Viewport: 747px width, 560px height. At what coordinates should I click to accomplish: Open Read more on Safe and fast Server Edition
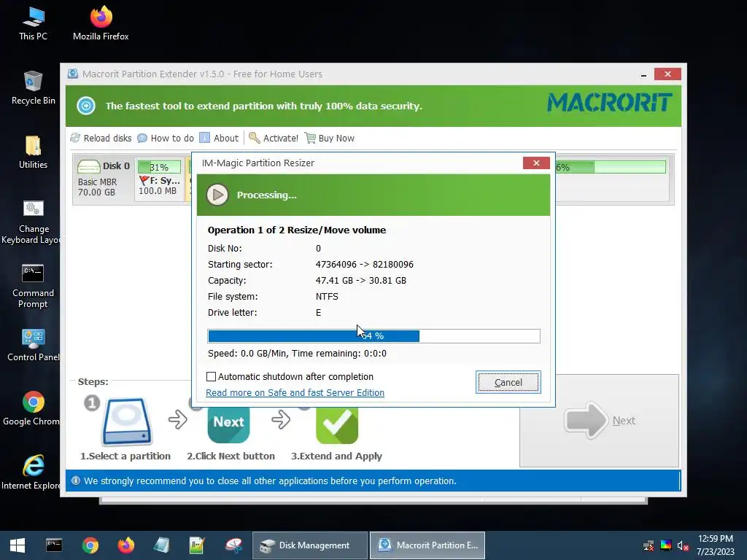click(295, 393)
